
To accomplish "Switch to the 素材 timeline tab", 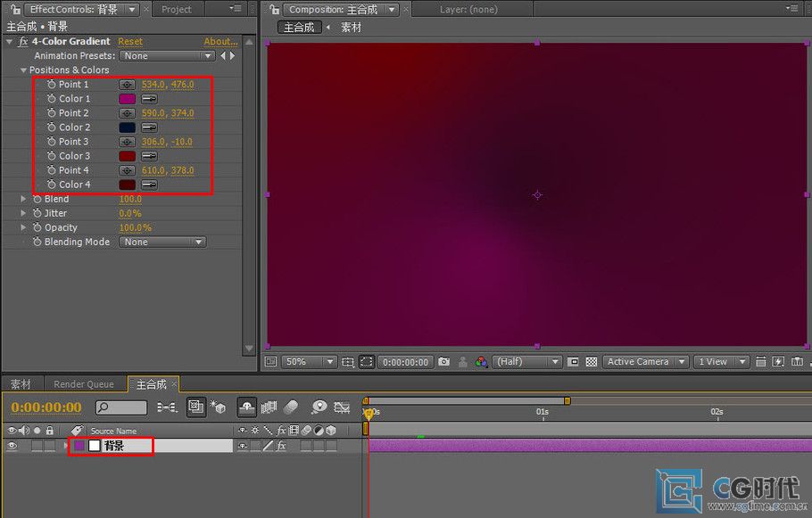I will click(21, 384).
